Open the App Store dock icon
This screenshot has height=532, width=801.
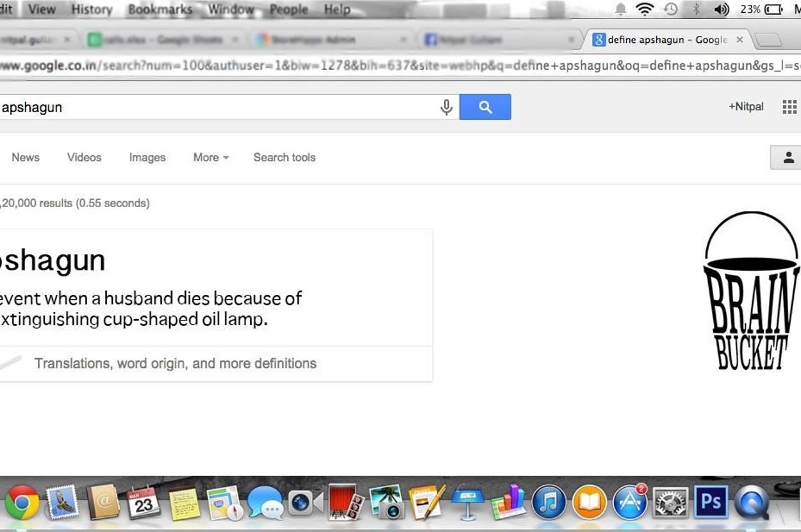point(630,503)
